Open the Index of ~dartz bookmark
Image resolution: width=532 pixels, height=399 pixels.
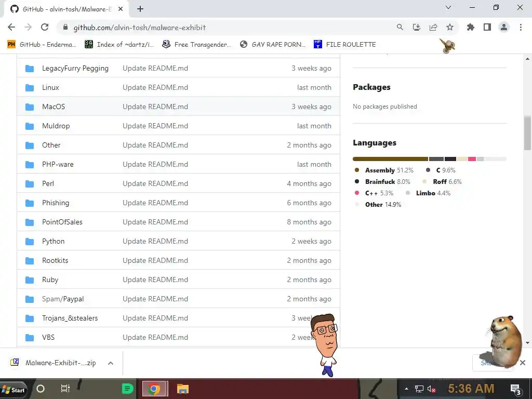tap(119, 45)
